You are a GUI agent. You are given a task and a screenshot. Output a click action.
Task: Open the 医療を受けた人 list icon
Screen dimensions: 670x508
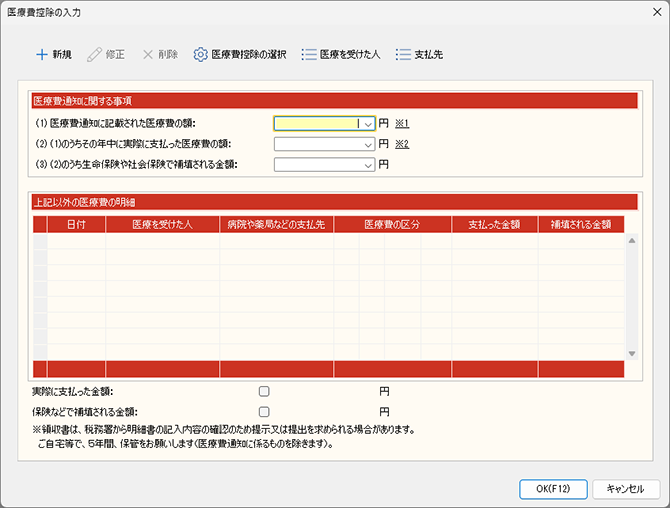coord(309,54)
